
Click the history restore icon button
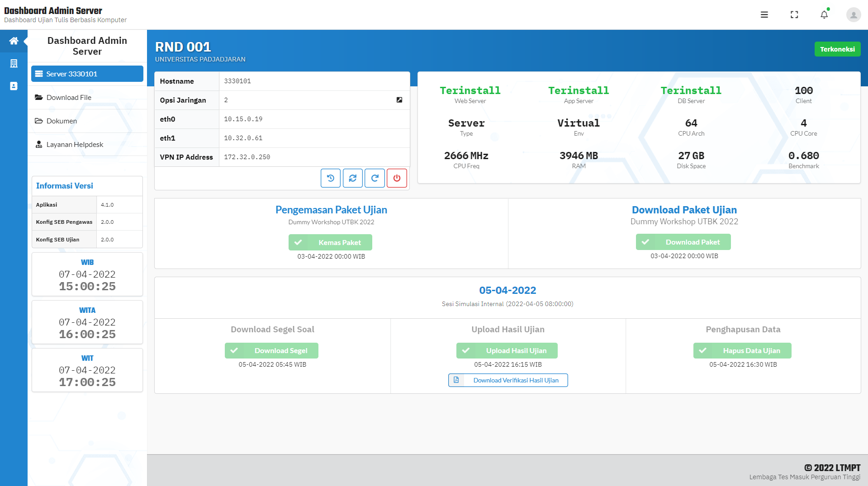pyautogui.click(x=331, y=178)
